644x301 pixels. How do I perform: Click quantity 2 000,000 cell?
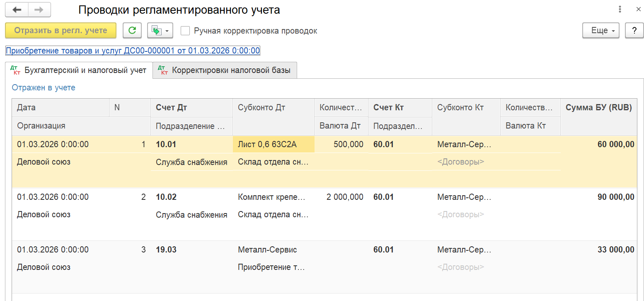(x=341, y=197)
